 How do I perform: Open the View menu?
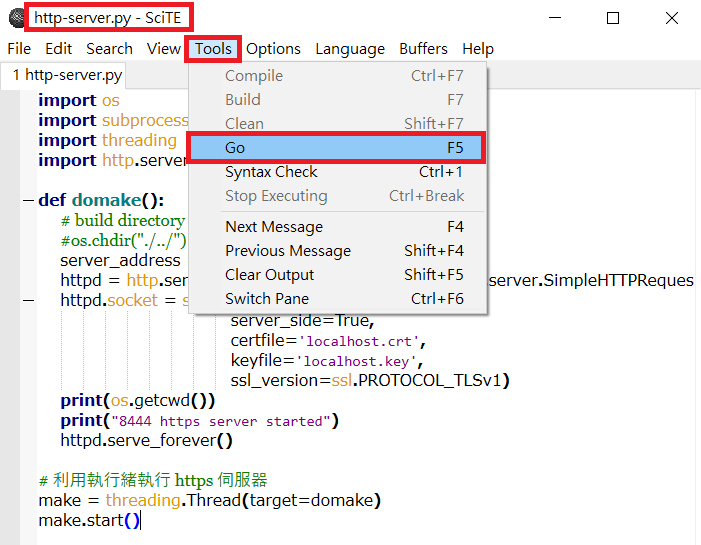[x=164, y=49]
